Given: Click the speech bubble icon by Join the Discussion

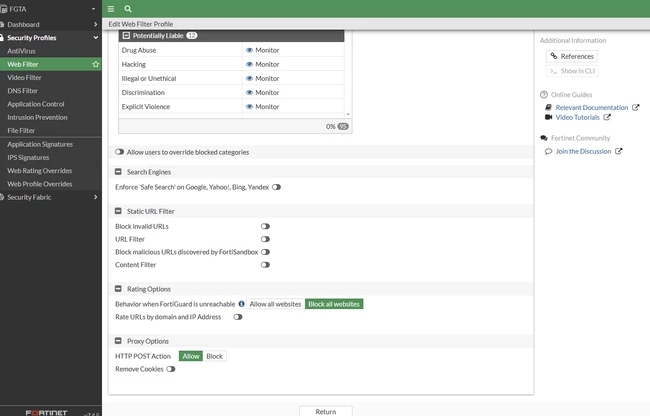Looking at the screenshot, I should [548, 151].
